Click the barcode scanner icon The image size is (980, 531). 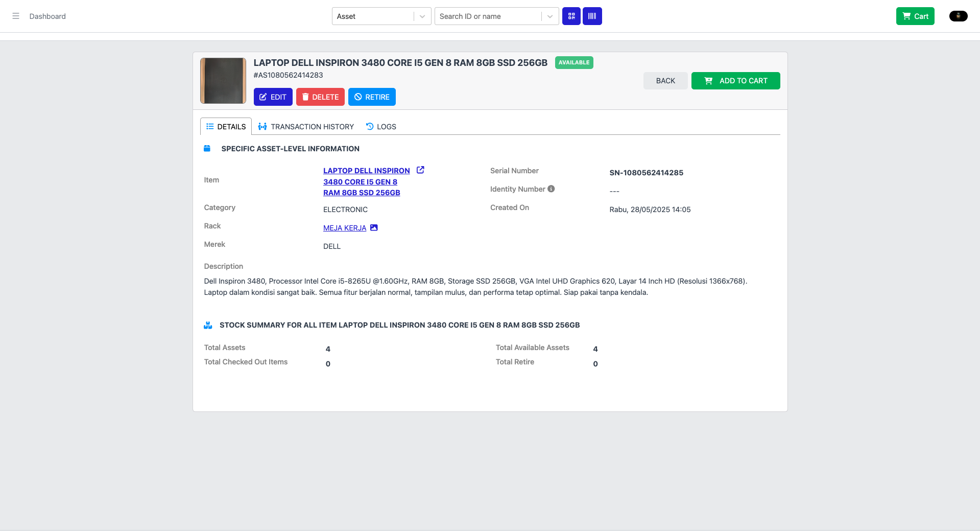592,16
